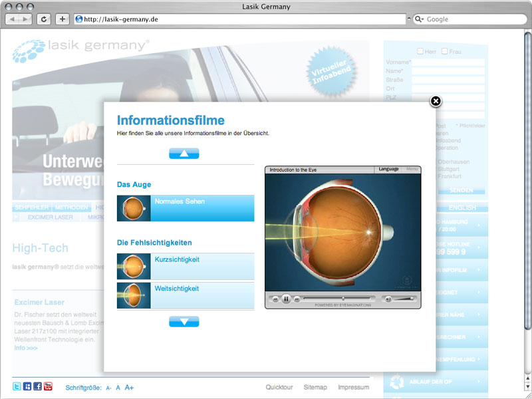Open the Quicktour footer link

(x=279, y=387)
